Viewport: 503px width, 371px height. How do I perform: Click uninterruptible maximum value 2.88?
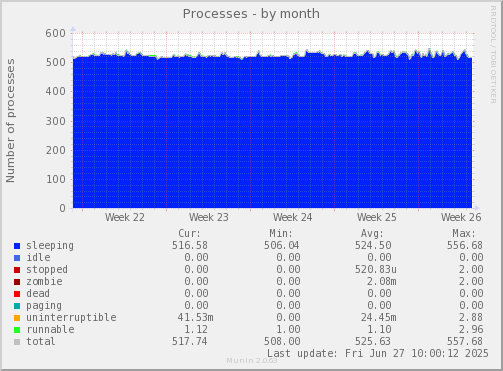(471, 317)
